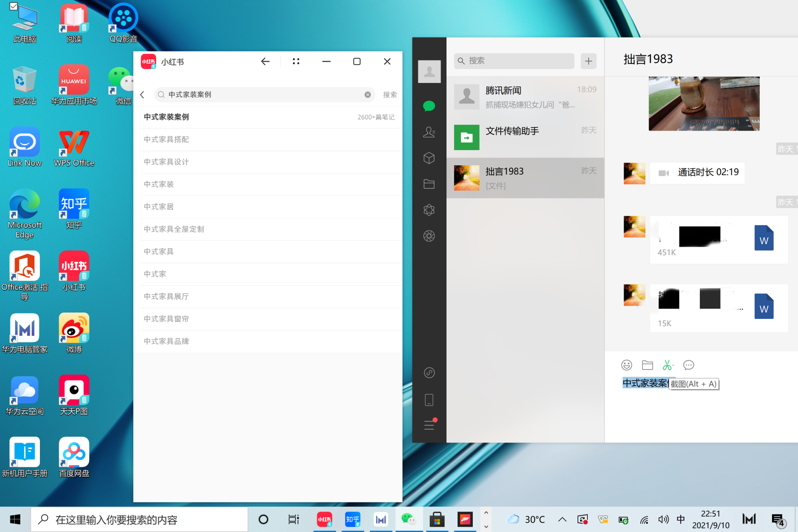This screenshot has width=798, height=532.
Task: Open chat history bubble icon
Action: (x=689, y=365)
